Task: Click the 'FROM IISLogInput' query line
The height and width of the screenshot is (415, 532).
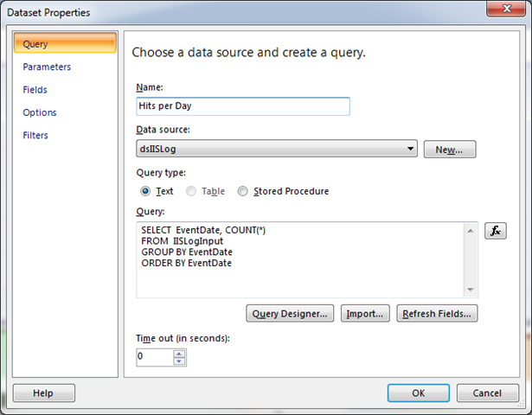Action: coord(183,241)
